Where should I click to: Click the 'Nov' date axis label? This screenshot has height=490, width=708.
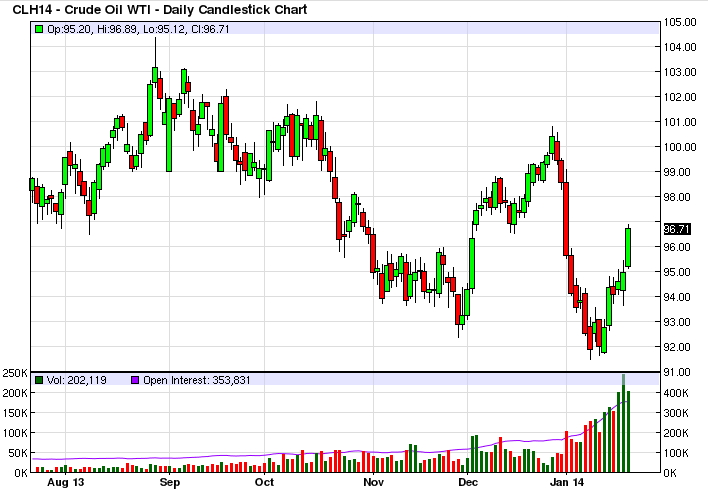click(x=373, y=482)
